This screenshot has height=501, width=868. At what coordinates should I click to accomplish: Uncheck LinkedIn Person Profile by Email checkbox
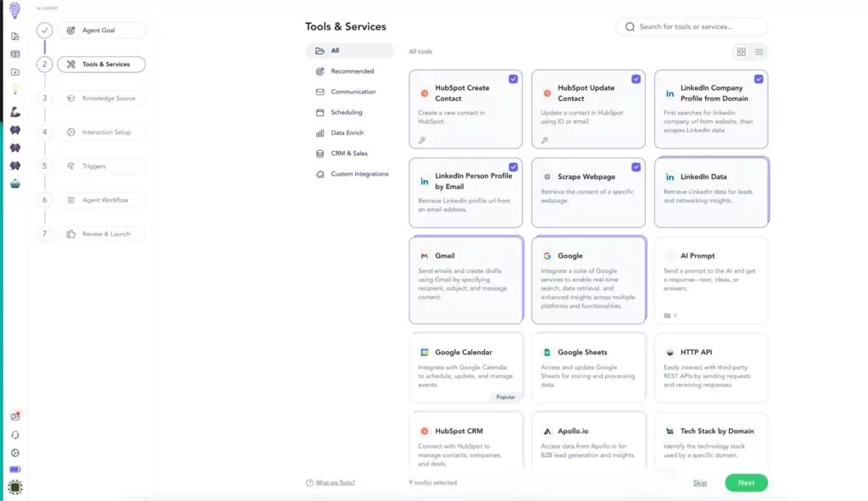click(513, 167)
